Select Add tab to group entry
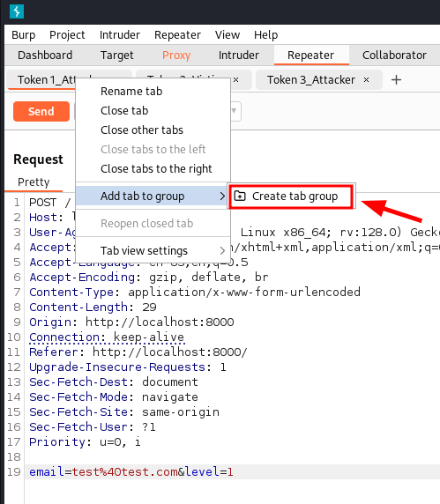This screenshot has width=440, height=504. (x=151, y=196)
